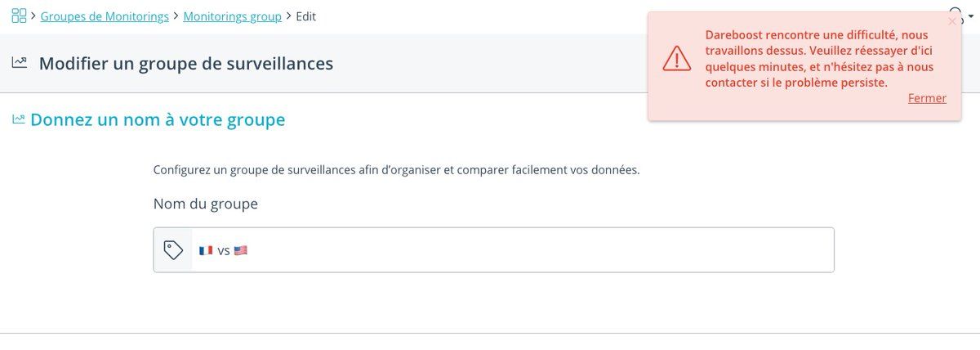Screen dimensions: 980x350
Task: Click the dashboard grid icon in breadcrumb
Action: [18, 16]
